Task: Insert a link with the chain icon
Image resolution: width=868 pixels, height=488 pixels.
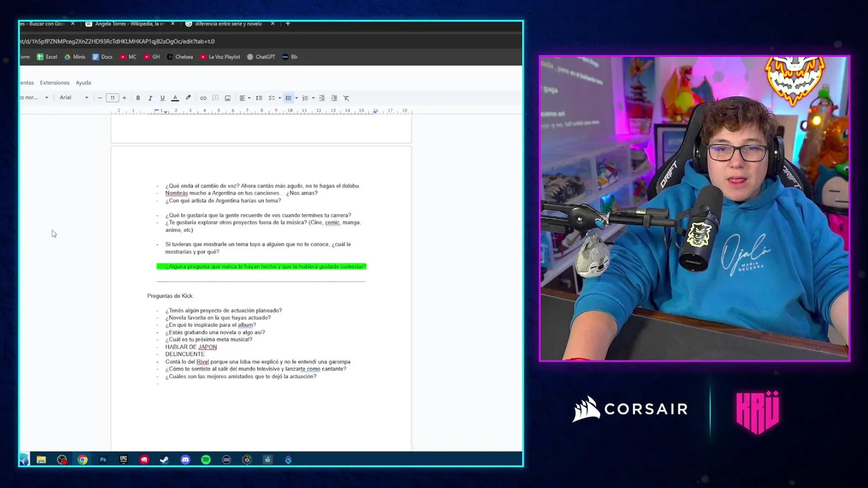Action: click(203, 98)
